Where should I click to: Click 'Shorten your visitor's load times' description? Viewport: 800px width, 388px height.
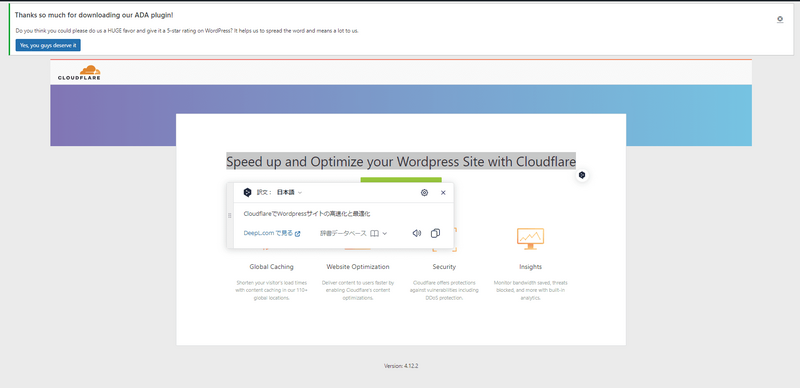point(271,290)
